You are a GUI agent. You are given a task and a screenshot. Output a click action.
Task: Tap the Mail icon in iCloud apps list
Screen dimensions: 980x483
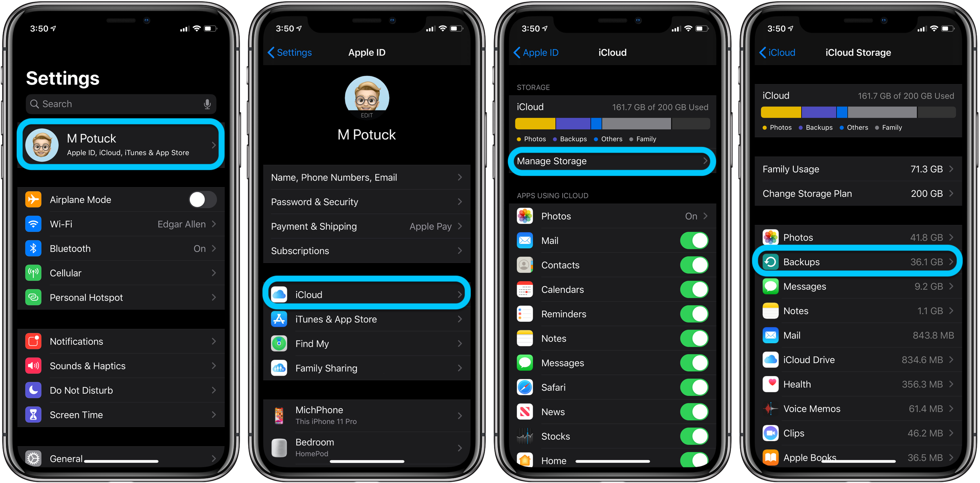click(x=525, y=241)
